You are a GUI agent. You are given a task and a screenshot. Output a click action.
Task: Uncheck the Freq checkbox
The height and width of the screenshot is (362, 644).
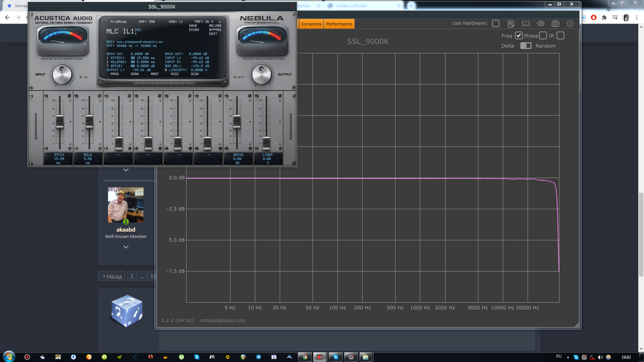point(519,36)
